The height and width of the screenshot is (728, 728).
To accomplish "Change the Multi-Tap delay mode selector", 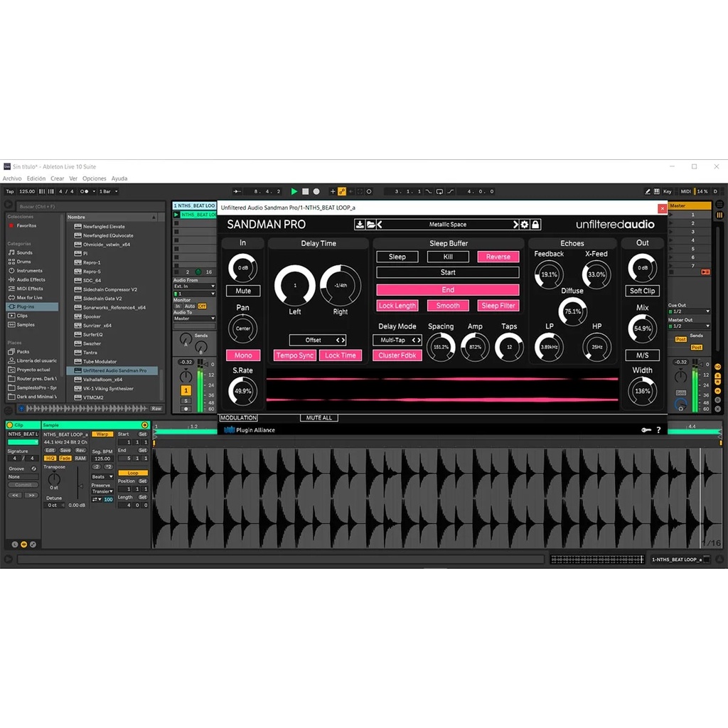I will pos(397,341).
